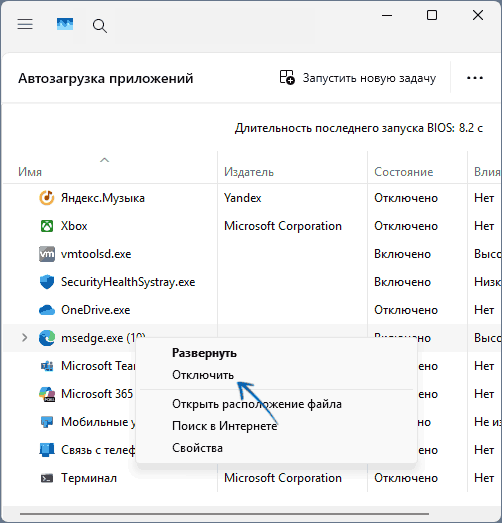Click the Связь с телефоном icon

coord(47,450)
